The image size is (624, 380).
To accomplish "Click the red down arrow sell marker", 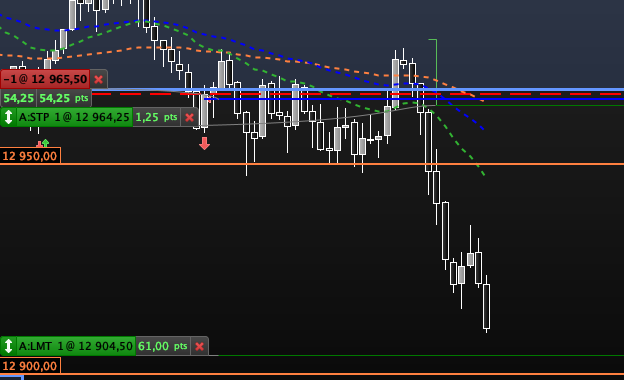I will (205, 143).
